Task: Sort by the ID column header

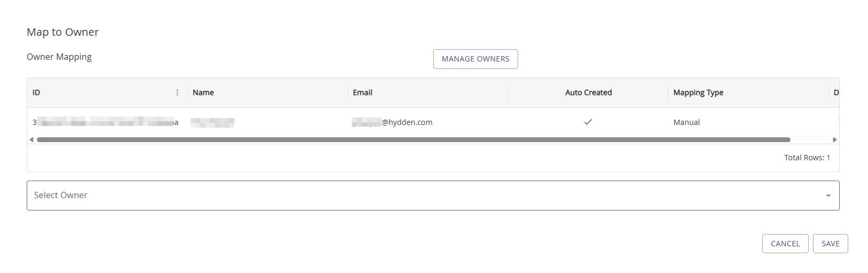Action: pyautogui.click(x=36, y=92)
